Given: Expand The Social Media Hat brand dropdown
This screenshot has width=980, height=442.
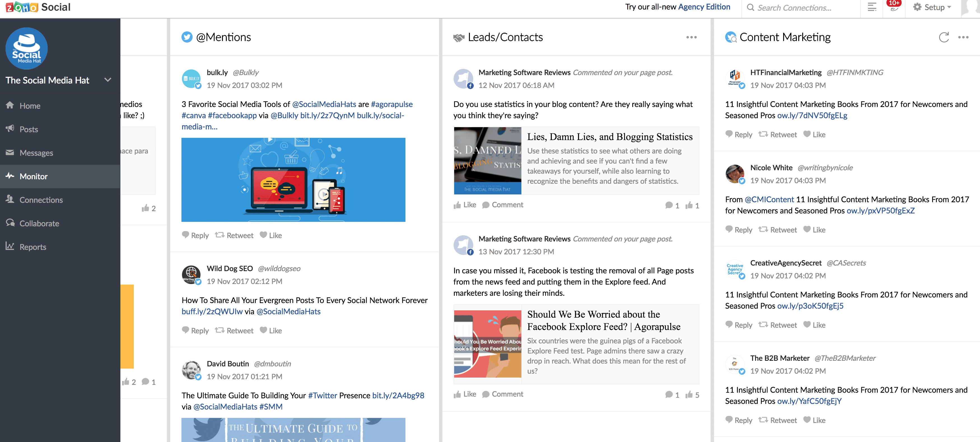Looking at the screenshot, I should tap(108, 80).
